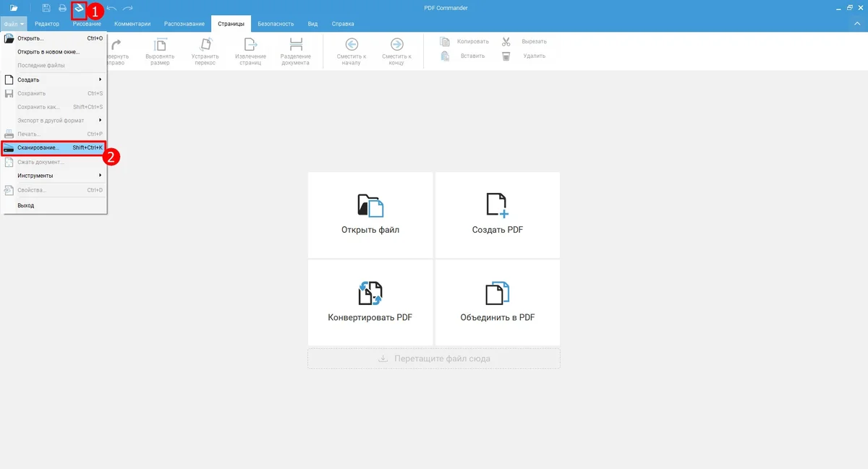Click the save floppy disk icon in the quick access bar
Screen dimensions: 868x469
pyautogui.click(x=46, y=8)
